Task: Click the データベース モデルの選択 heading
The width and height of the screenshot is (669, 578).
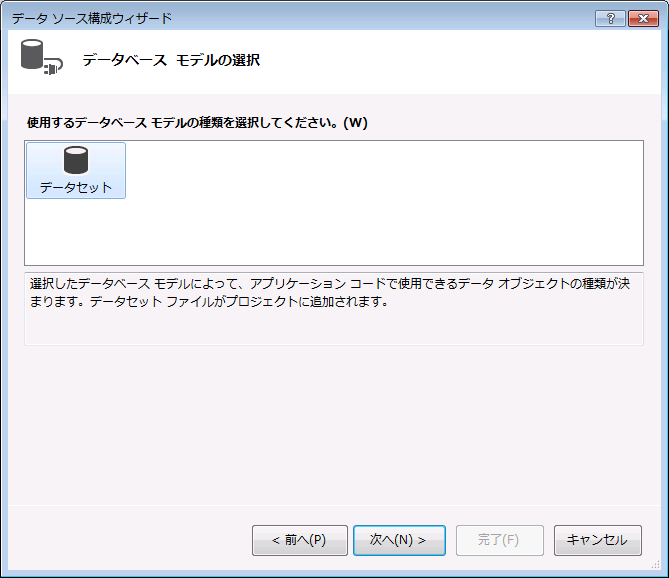Action: pyautogui.click(x=171, y=61)
